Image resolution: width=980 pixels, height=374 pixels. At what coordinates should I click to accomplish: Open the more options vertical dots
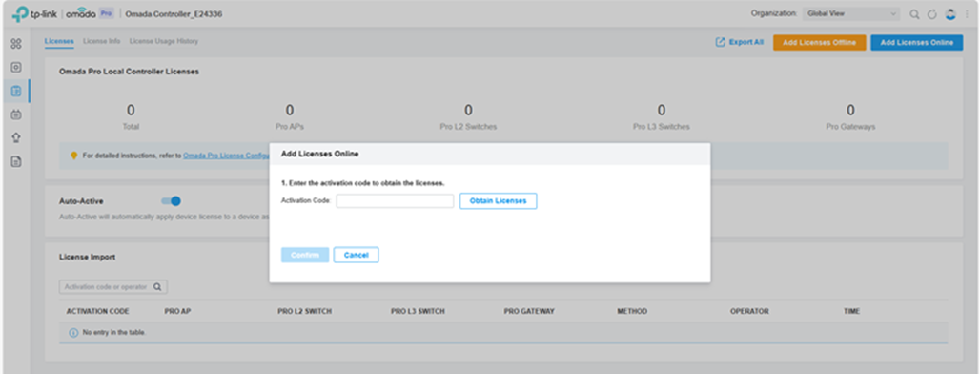[x=967, y=14]
